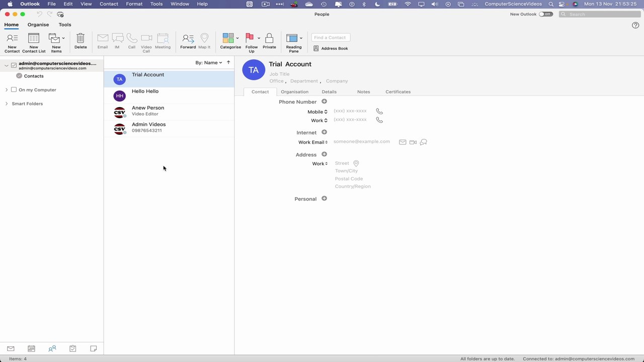This screenshot has width=644, height=362.
Task: Open the By: Name sort dropdown
Action: (209, 62)
